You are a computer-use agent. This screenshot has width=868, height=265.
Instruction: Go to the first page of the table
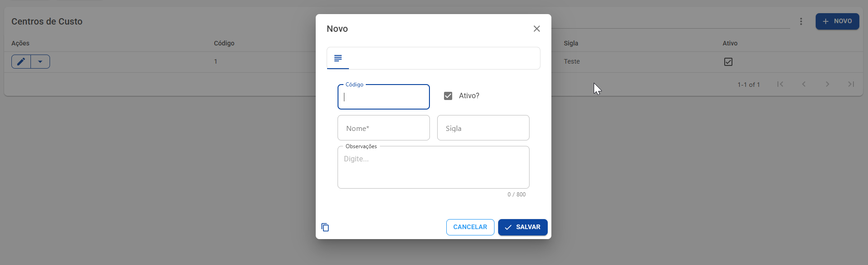tap(780, 84)
